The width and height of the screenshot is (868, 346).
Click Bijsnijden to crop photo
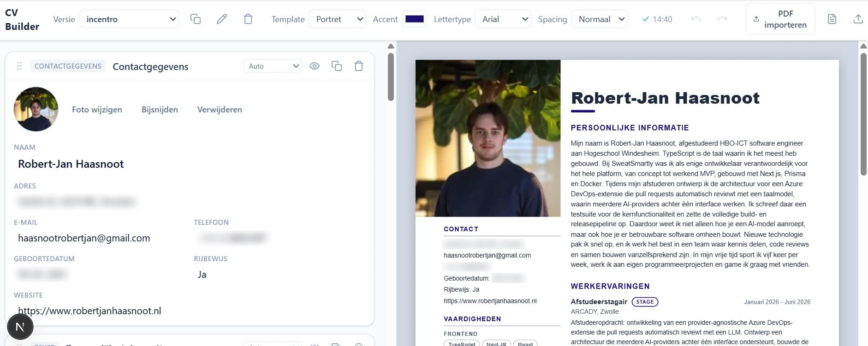point(160,110)
